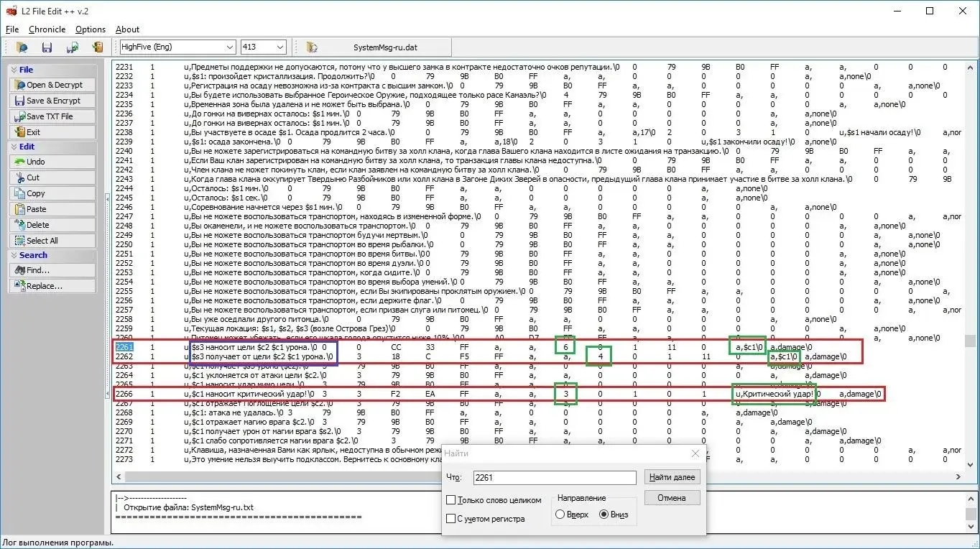
Task: Click the Exit sidebar button
Action: tap(52, 132)
